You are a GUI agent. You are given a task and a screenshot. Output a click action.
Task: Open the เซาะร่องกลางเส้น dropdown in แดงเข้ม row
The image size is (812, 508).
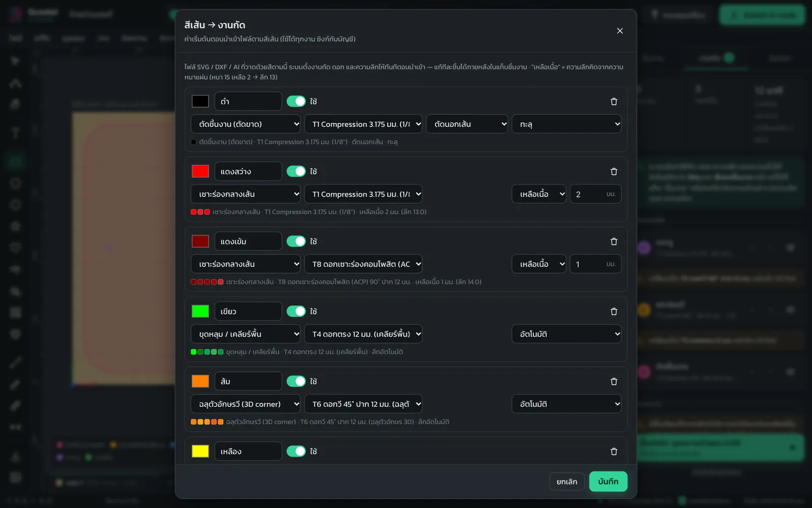(x=246, y=264)
